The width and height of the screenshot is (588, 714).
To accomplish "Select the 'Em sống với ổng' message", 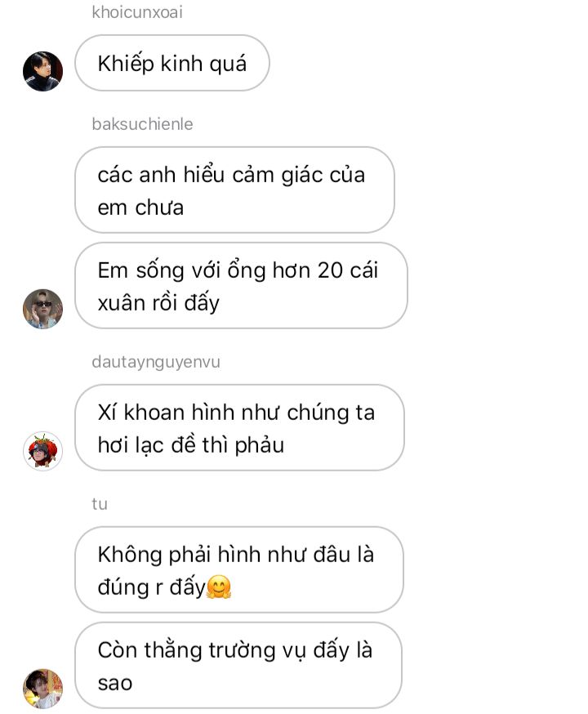I will pyautogui.click(x=241, y=285).
